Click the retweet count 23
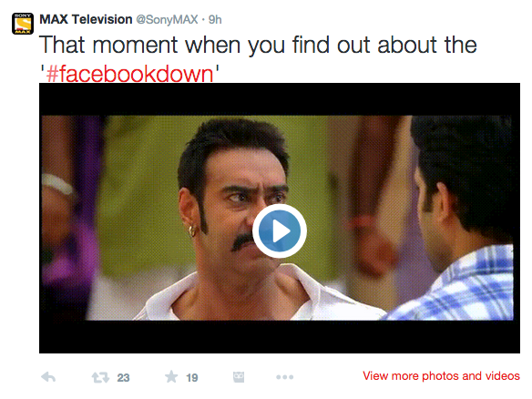The width and height of the screenshot is (532, 399). coord(123,378)
